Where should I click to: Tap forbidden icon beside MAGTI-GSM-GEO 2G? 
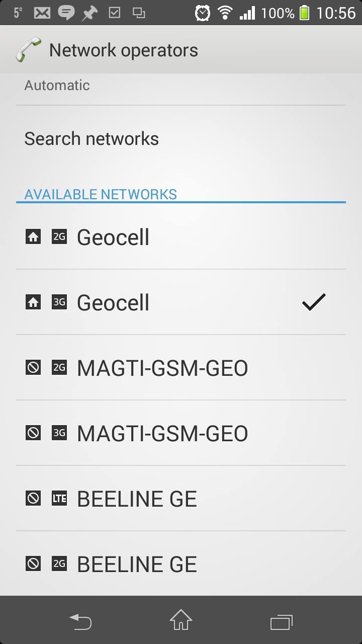pos(33,368)
